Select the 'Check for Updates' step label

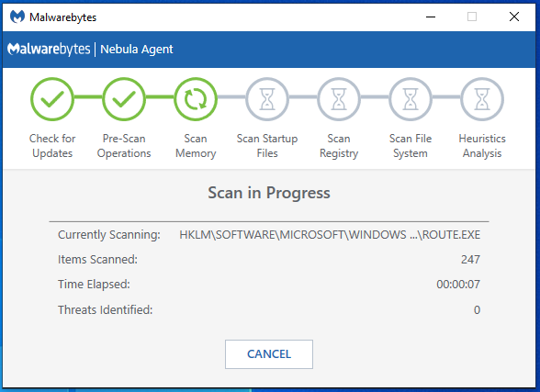(52, 146)
